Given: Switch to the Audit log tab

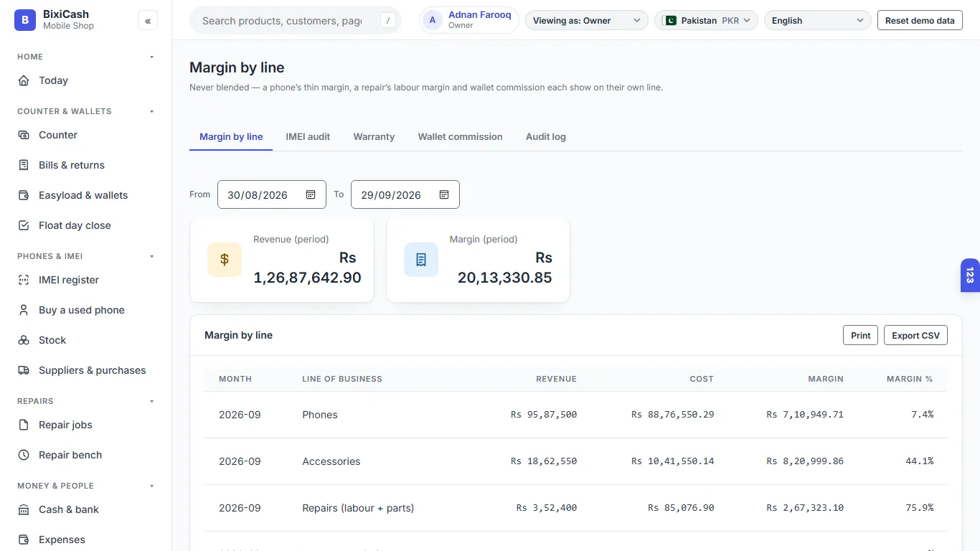Looking at the screenshot, I should tap(546, 136).
